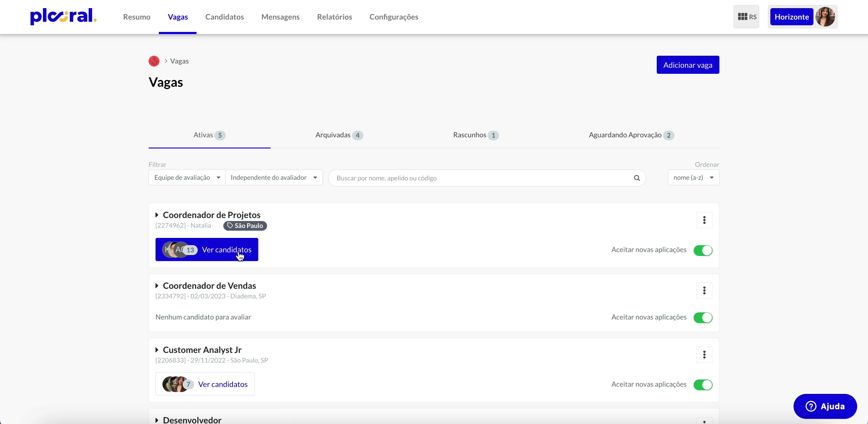The height and width of the screenshot is (424, 868).
Task: Open the RS apps grid icon
Action: pyautogui.click(x=746, y=17)
